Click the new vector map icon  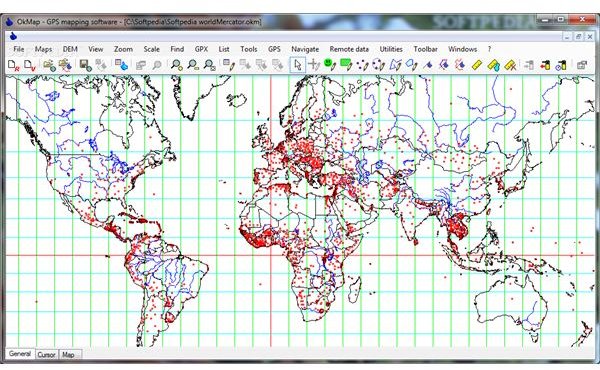pyautogui.click(x=30, y=65)
